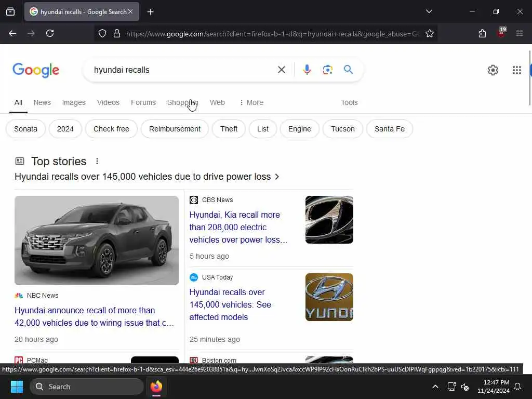Switch to the Forums tab
The image size is (532, 399).
click(x=143, y=102)
